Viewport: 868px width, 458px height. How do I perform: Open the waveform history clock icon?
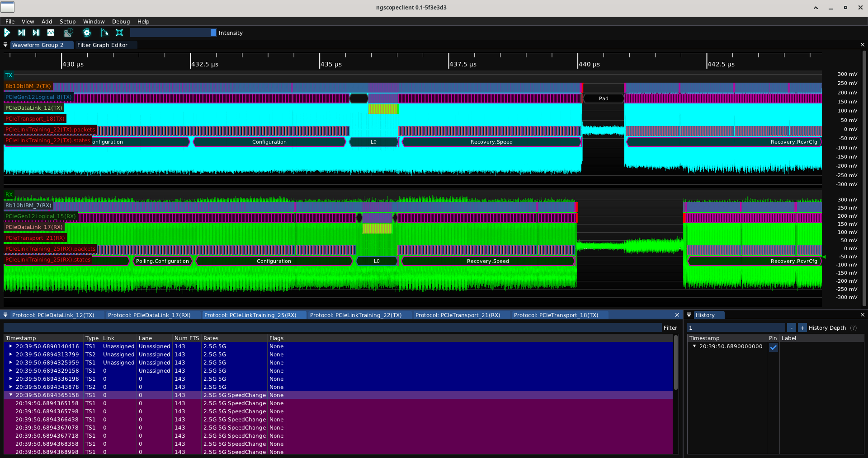68,33
